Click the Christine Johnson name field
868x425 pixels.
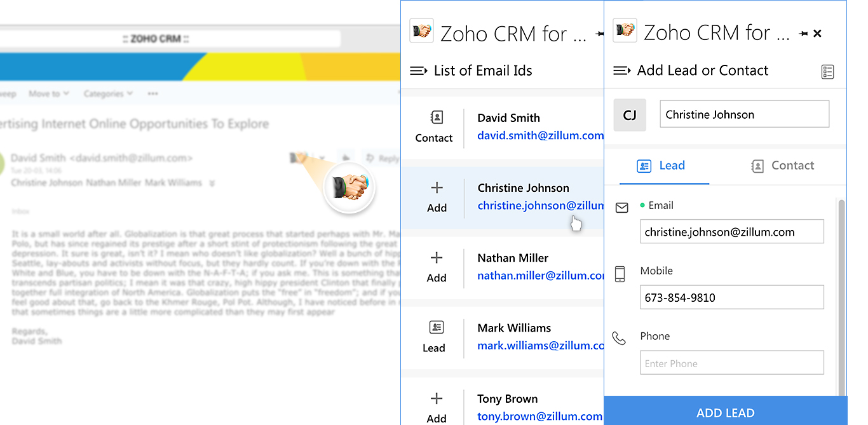(x=744, y=115)
